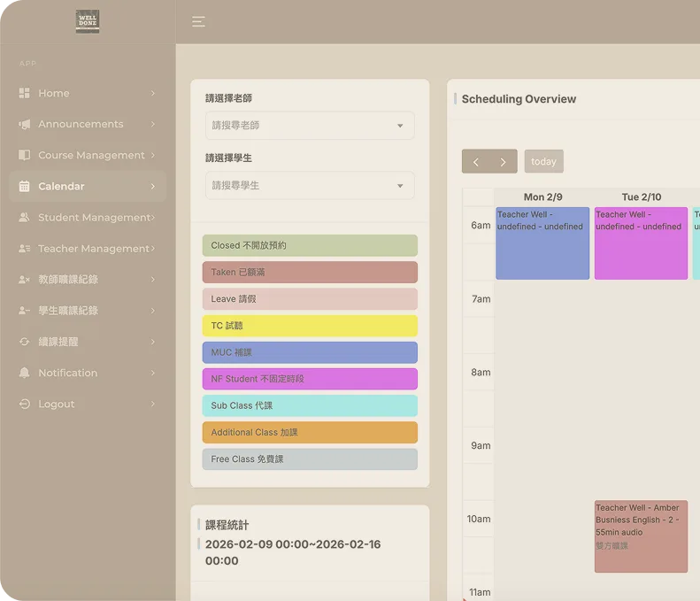
Task: Open the 請搜尋學生 student dropdown
Action: (x=310, y=185)
